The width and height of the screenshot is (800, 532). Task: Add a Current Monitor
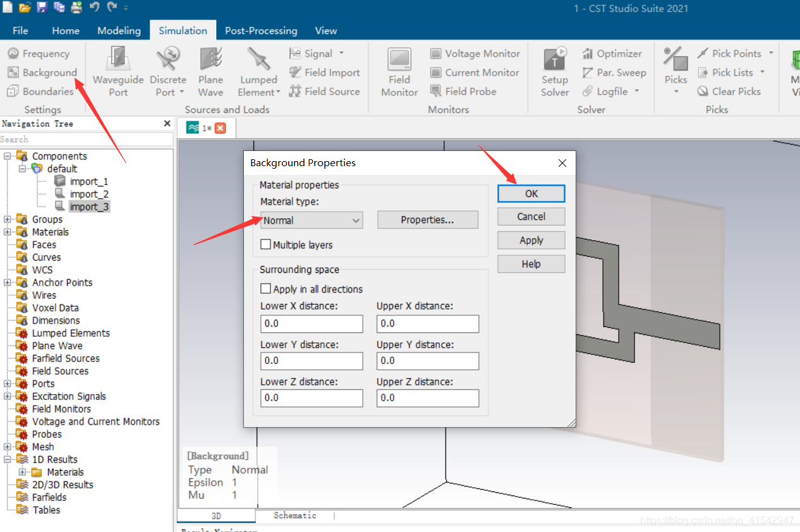475,73
